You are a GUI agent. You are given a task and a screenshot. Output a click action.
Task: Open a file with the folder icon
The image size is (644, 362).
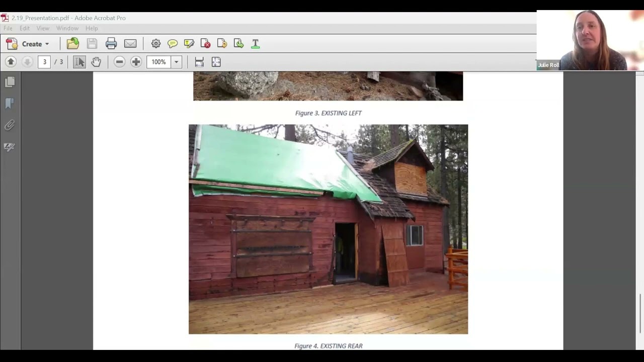coord(73,44)
